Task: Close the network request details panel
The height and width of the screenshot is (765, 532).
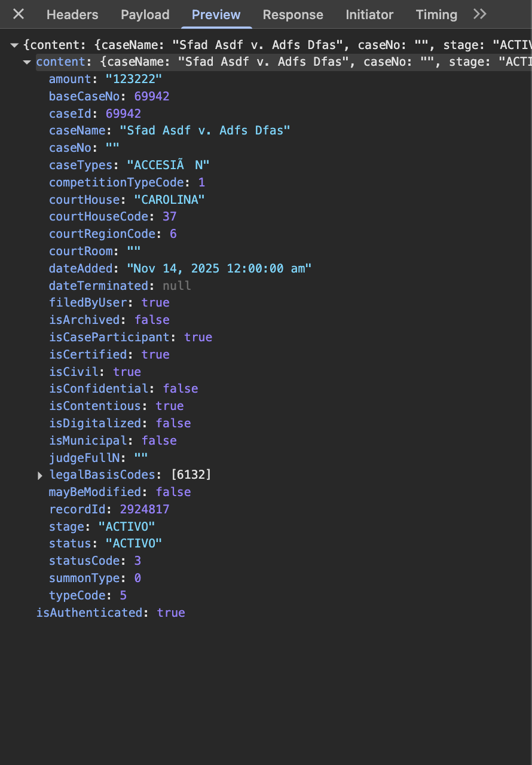Action: pyautogui.click(x=19, y=14)
